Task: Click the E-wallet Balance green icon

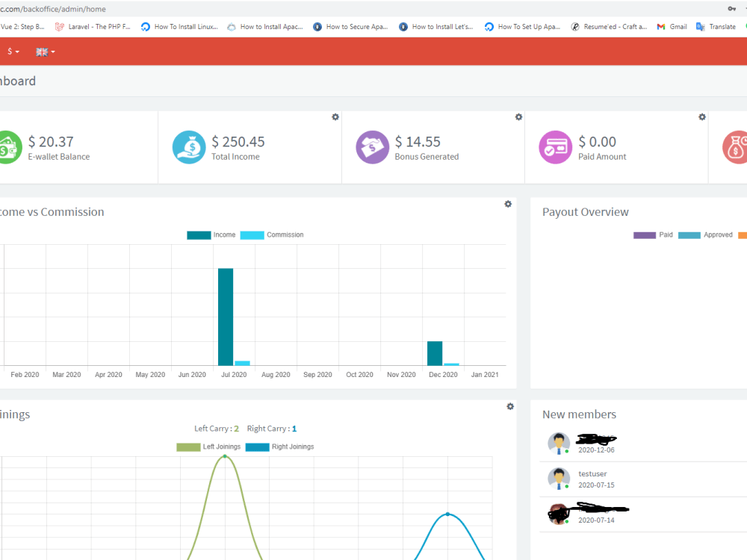Action: click(x=10, y=147)
